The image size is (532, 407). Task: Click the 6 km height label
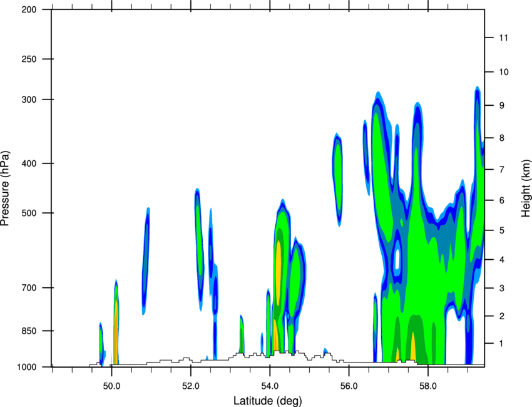tap(501, 200)
